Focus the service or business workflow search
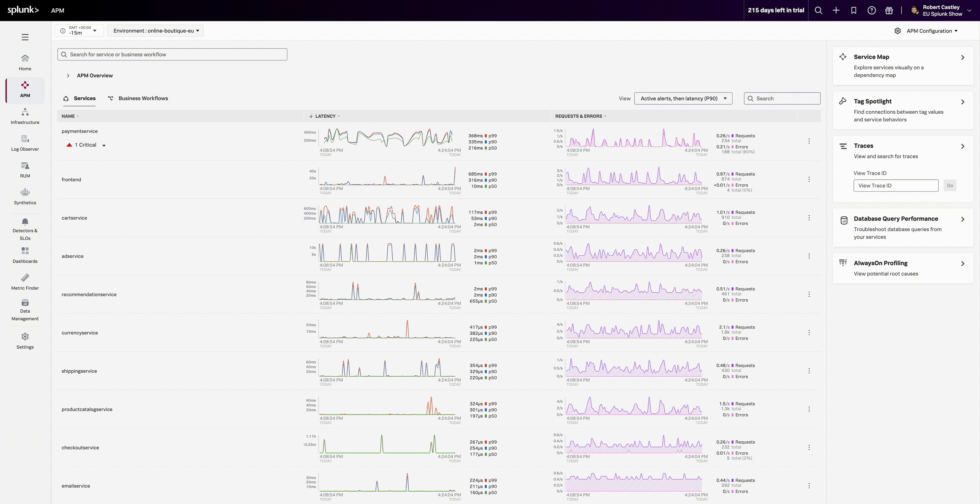The height and width of the screenshot is (504, 980). point(172,54)
